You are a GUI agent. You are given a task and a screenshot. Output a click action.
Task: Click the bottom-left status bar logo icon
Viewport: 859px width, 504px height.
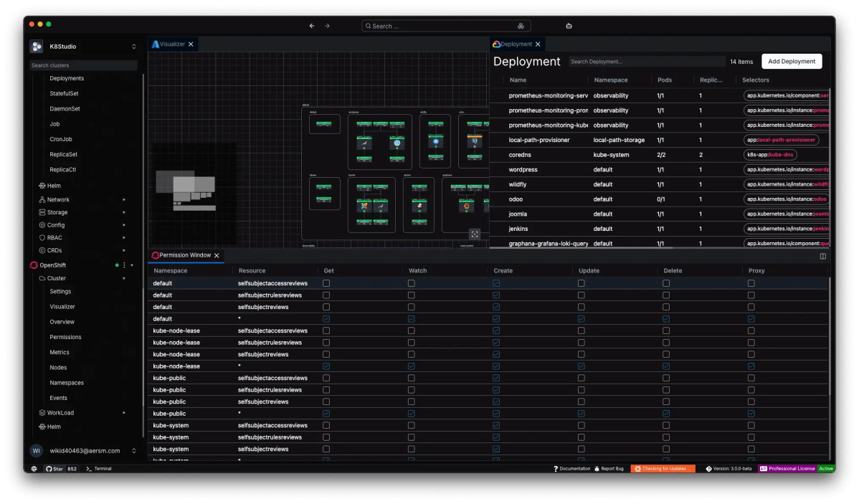[x=34, y=469]
